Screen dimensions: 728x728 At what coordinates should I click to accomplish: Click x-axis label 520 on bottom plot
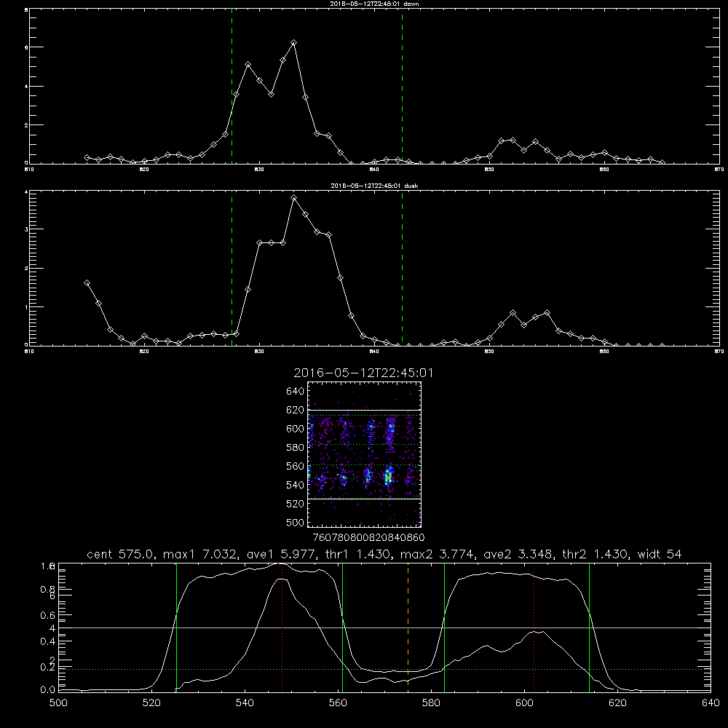(152, 703)
